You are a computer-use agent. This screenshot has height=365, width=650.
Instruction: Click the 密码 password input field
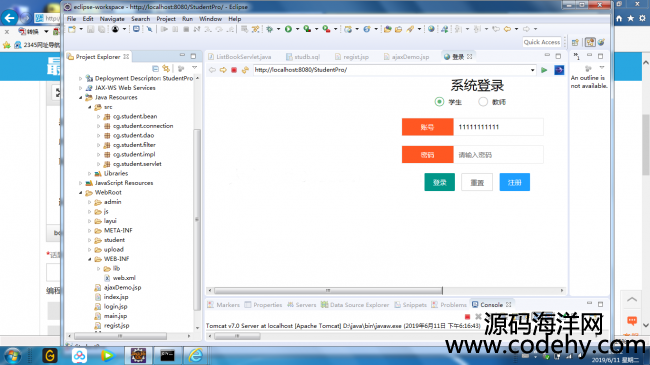[x=498, y=155]
